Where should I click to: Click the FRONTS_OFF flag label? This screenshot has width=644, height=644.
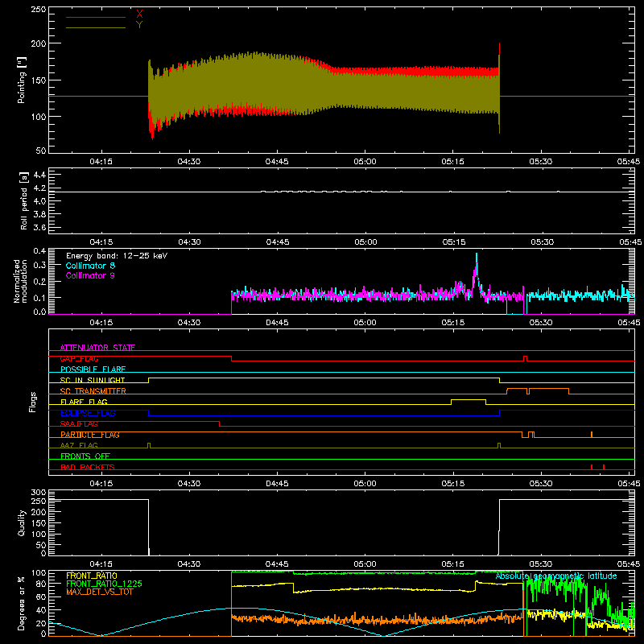click(85, 456)
